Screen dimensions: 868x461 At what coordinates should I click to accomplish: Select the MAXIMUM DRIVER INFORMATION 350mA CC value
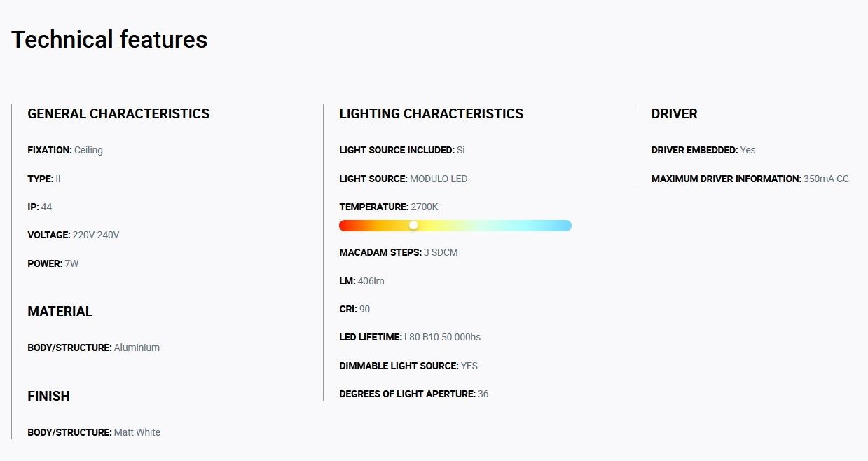point(826,179)
